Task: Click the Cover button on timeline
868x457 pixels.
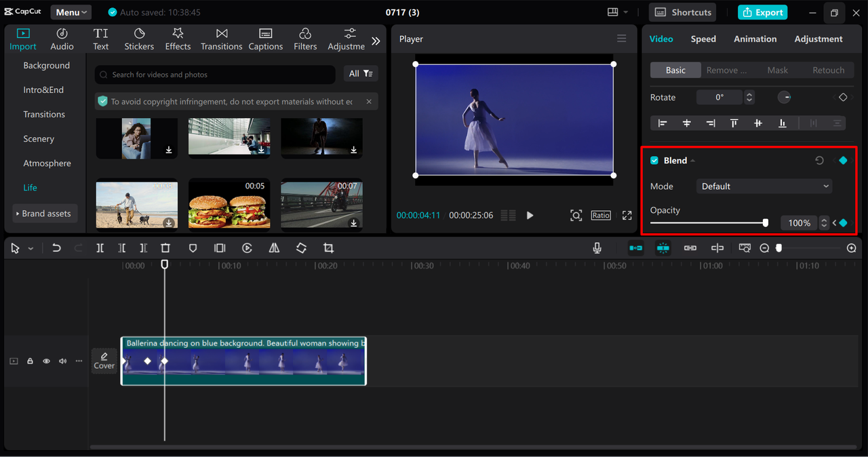Action: 104,361
